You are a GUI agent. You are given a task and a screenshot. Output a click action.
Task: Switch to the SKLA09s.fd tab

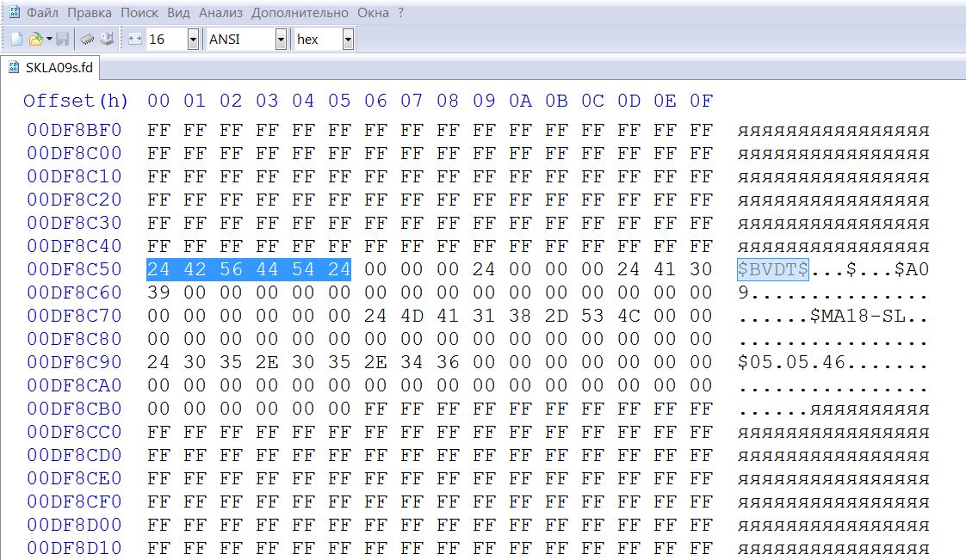(x=51, y=67)
